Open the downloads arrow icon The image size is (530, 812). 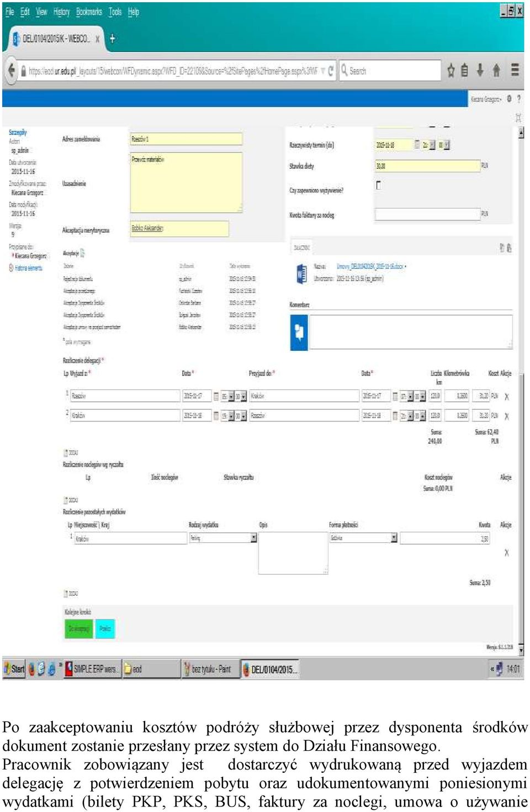480,70
